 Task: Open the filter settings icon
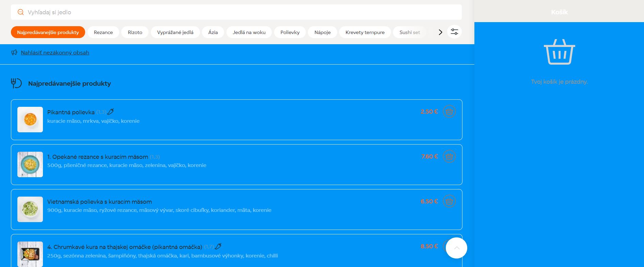click(454, 32)
